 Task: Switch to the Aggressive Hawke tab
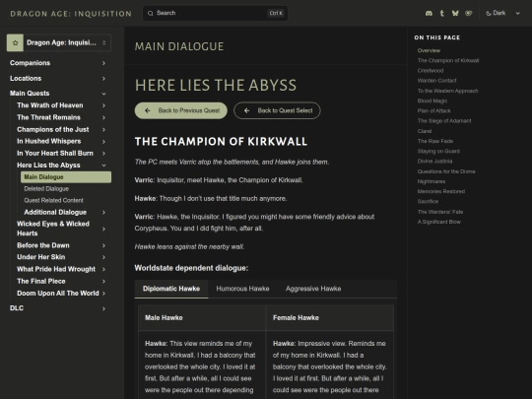[x=313, y=289]
